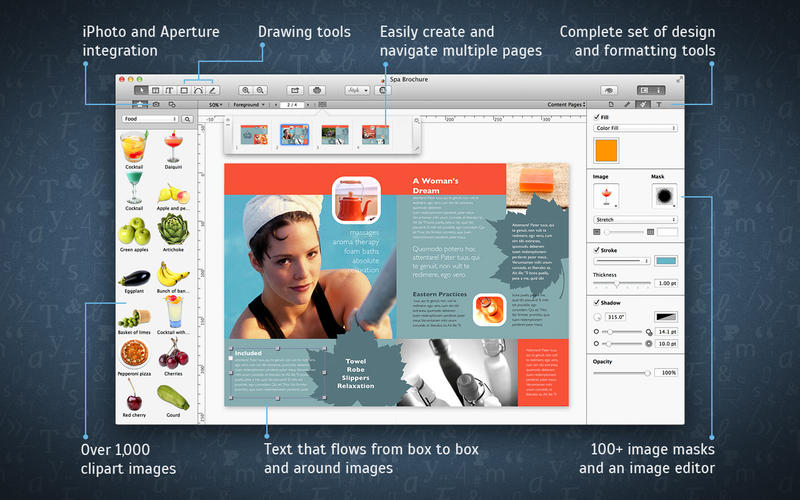Select the rectangle shape tool
Viewport: 800px width, 500px height.
[184, 90]
